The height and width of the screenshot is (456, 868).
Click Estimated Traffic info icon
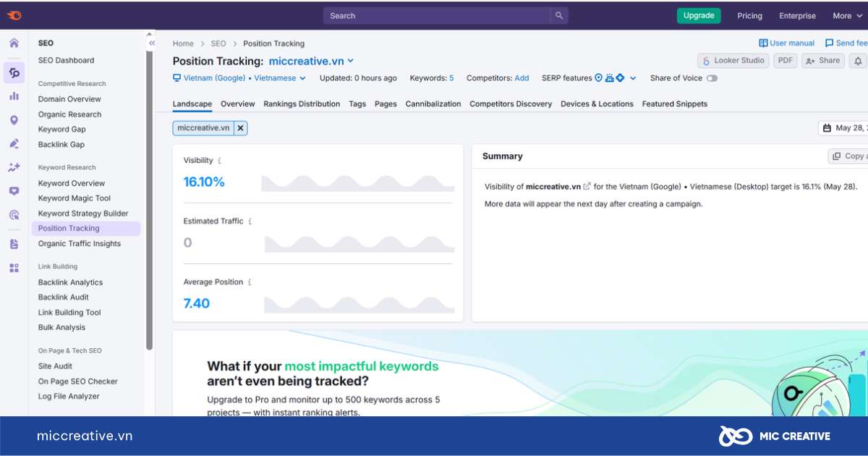click(250, 221)
